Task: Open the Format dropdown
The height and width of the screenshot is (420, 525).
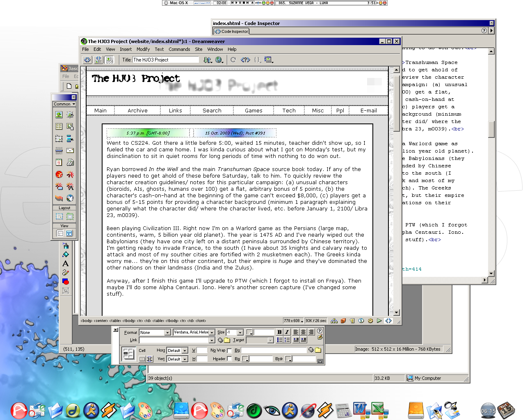Action: click(167, 333)
